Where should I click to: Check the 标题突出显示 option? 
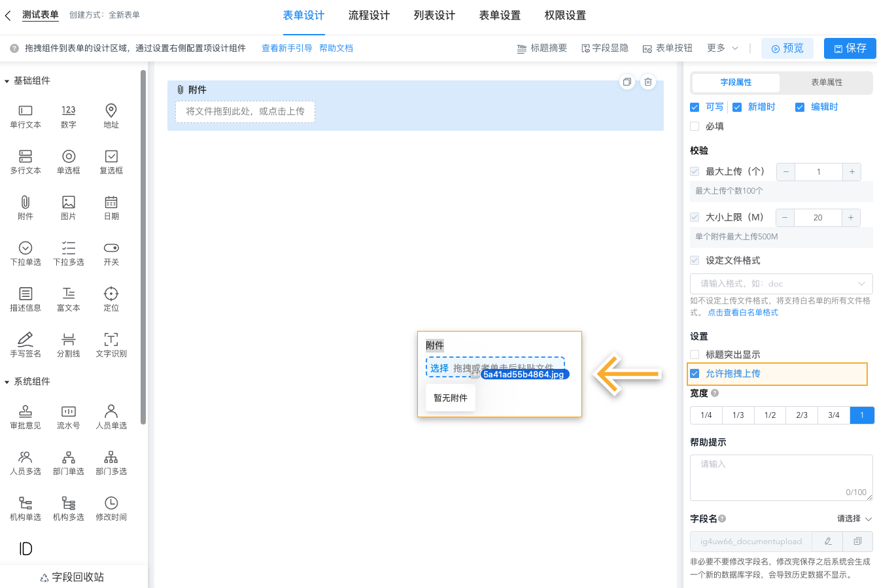coord(695,355)
